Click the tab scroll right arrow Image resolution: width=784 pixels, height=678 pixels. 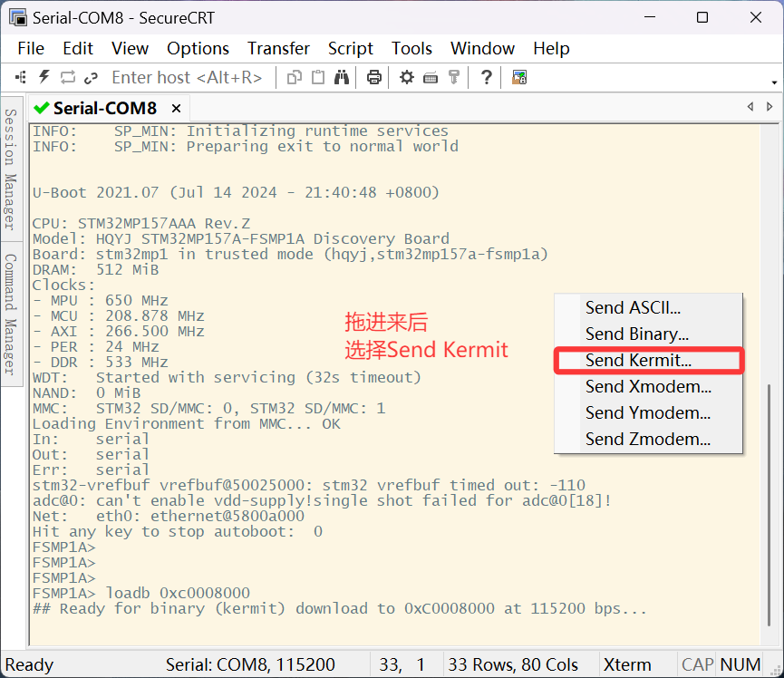tap(769, 106)
